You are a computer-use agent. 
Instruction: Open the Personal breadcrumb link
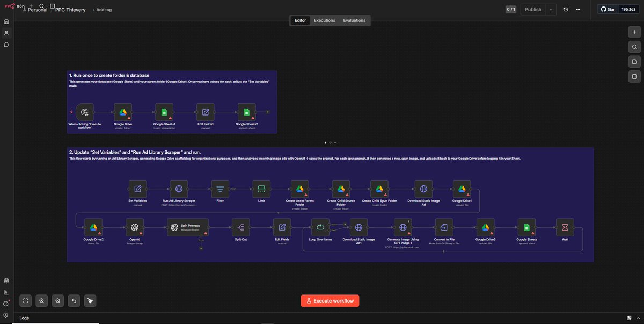[x=38, y=10]
